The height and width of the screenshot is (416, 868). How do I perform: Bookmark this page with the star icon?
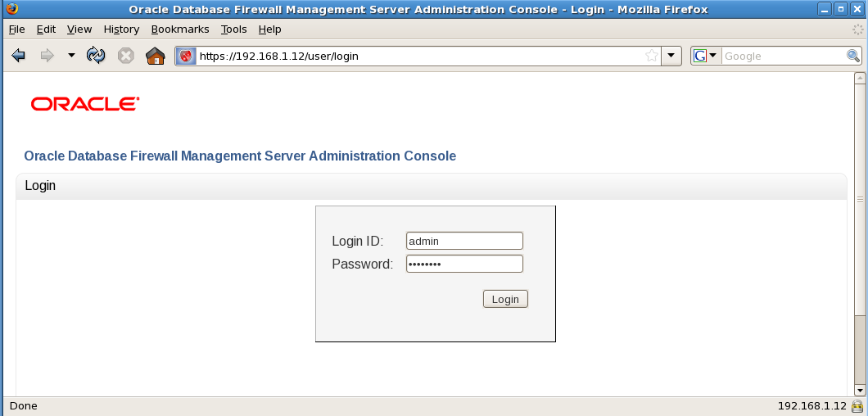click(652, 57)
